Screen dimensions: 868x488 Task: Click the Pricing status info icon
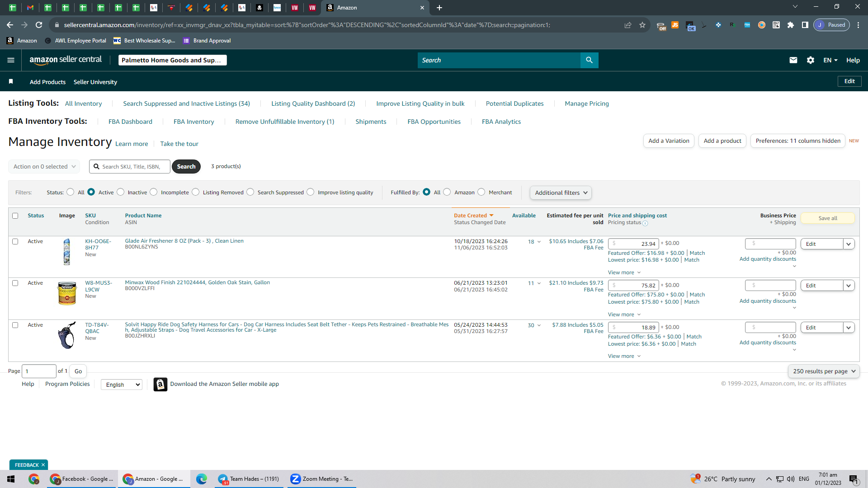point(645,223)
